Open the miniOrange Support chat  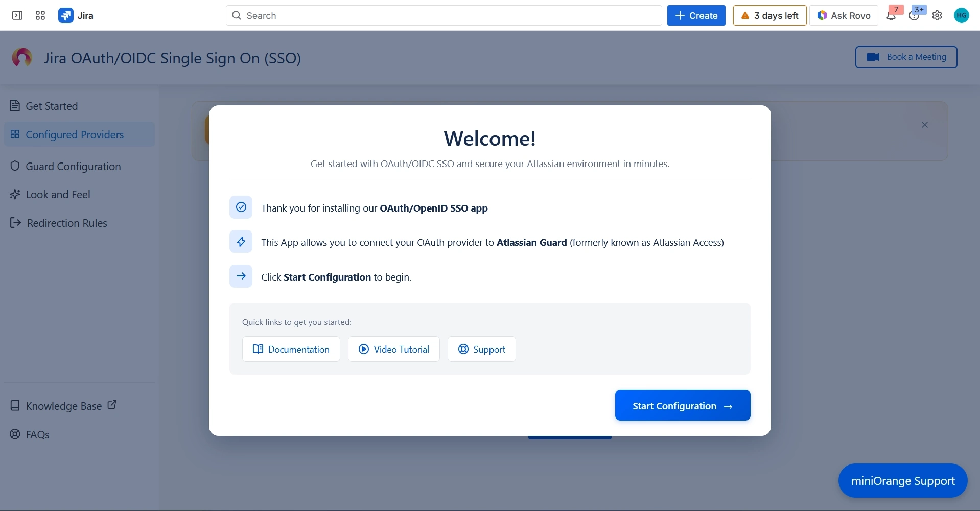(x=903, y=481)
